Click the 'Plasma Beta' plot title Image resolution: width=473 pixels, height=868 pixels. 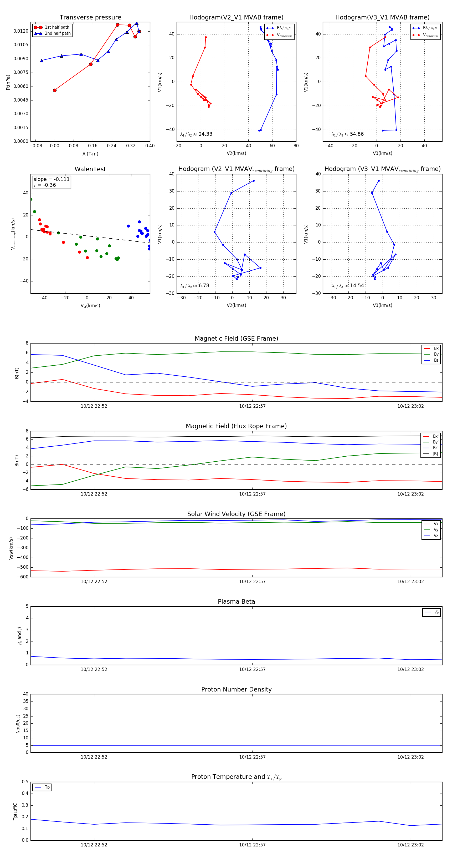236,602
